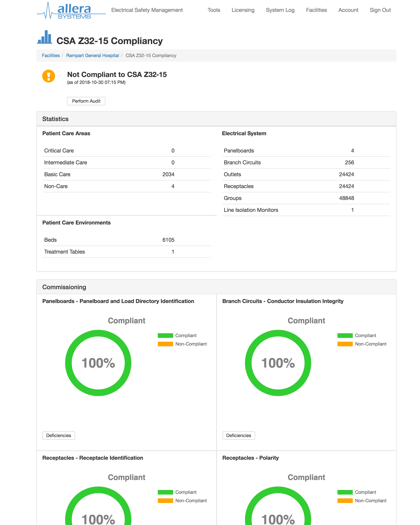Click green Compliant legend swatch in Panelboards chart
Viewport: 420px width, 525px height.
[x=165, y=336]
